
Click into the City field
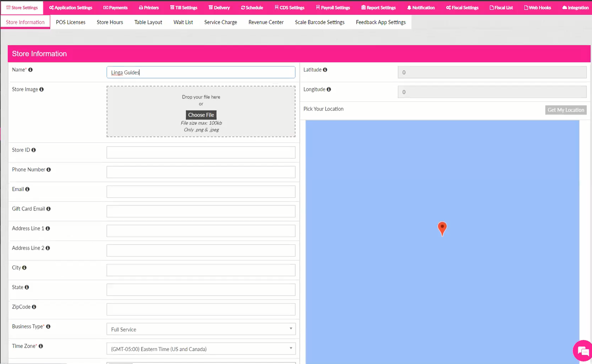click(201, 270)
